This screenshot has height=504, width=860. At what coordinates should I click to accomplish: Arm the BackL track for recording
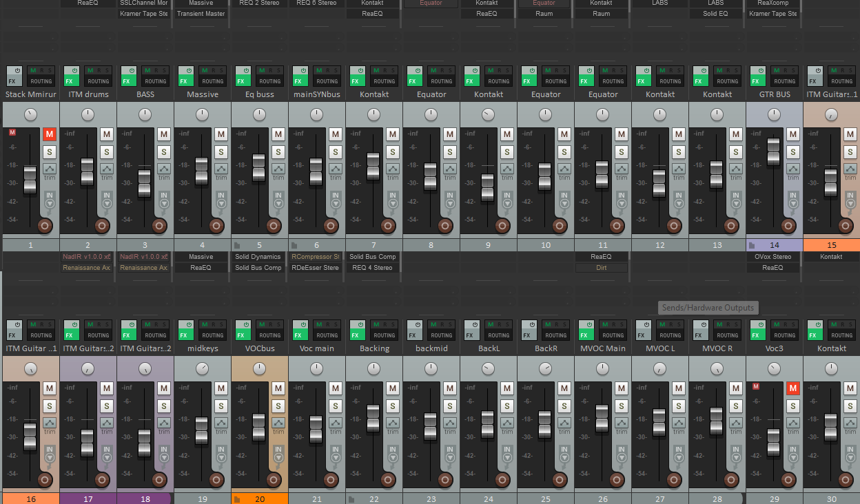(503, 479)
